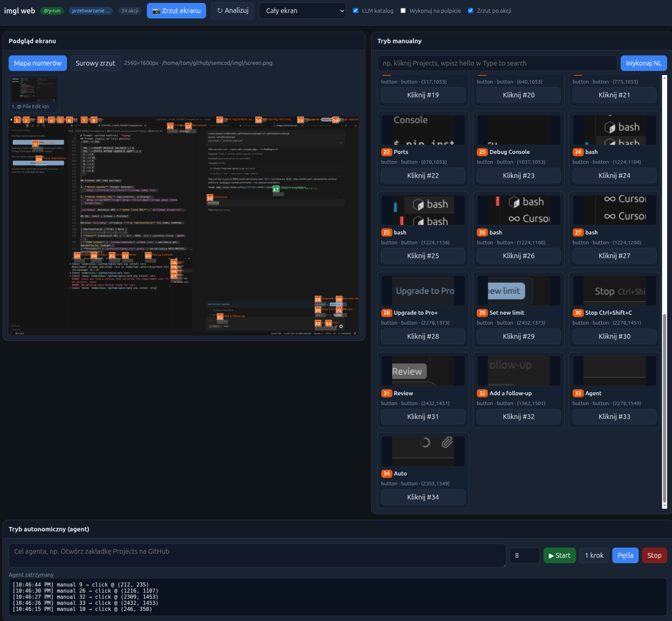Screen dimensions: 672x621
Task: Open the Review thumbnail
Action: (423, 371)
